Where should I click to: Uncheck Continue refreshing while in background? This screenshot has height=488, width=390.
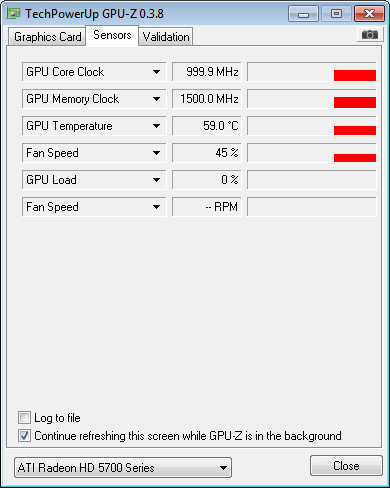(x=24, y=436)
